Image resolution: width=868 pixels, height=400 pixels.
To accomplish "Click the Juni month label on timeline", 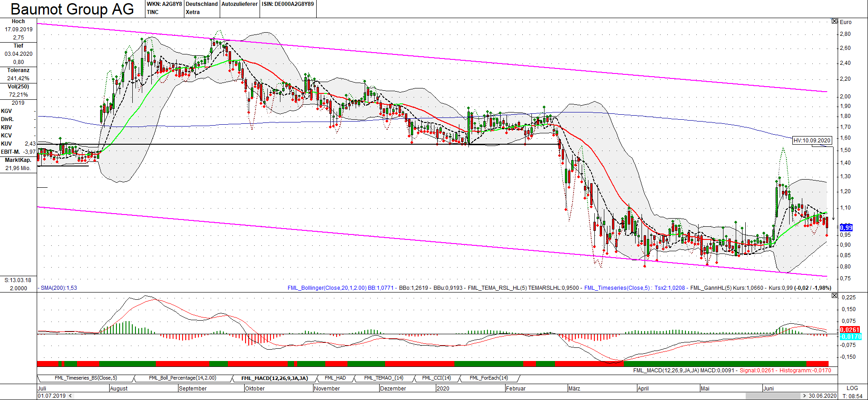I will pos(768,389).
